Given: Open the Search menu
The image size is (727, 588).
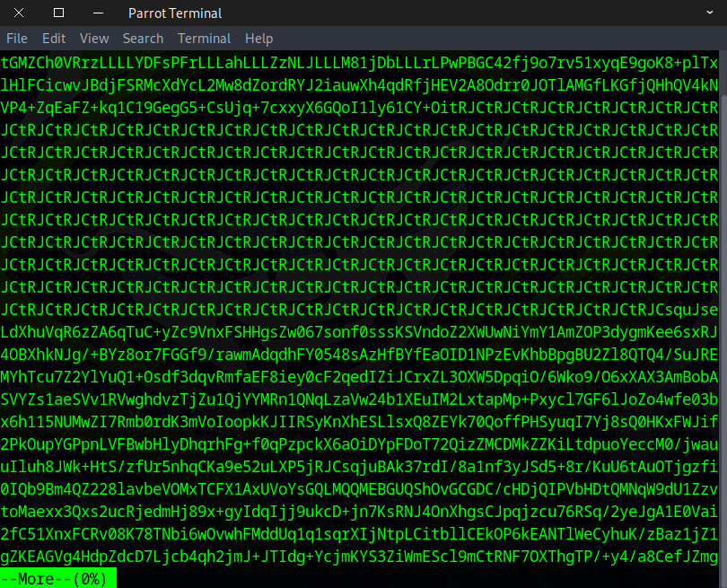Looking at the screenshot, I should [143, 39].
